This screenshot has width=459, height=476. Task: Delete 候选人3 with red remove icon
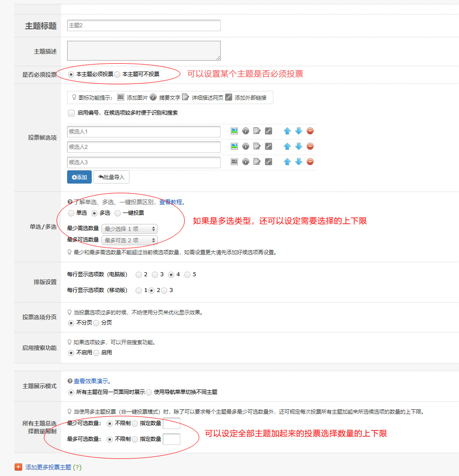(310, 162)
